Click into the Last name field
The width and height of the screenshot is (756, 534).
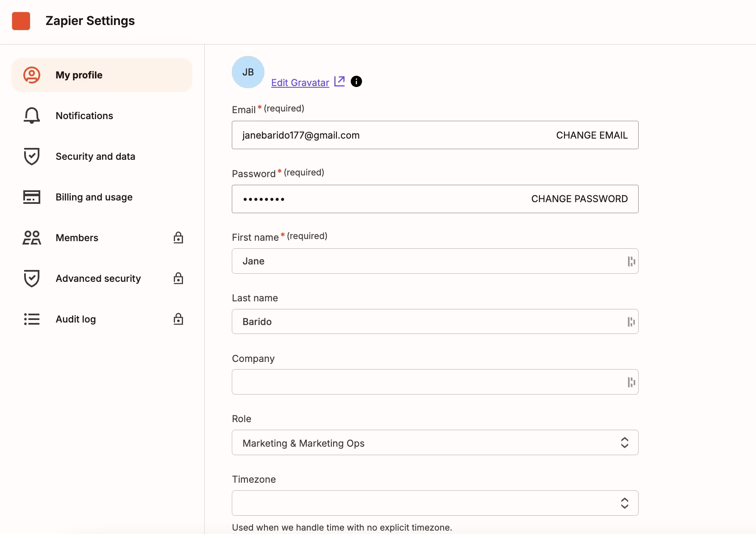435,322
